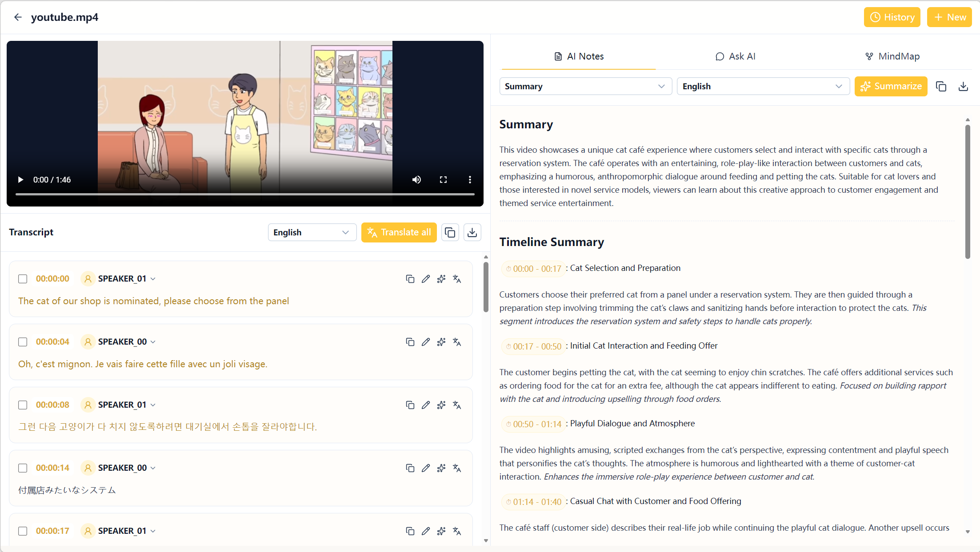Translate the 00:00:14 transcript segment
Viewport: 980px width, 552px height.
click(457, 468)
